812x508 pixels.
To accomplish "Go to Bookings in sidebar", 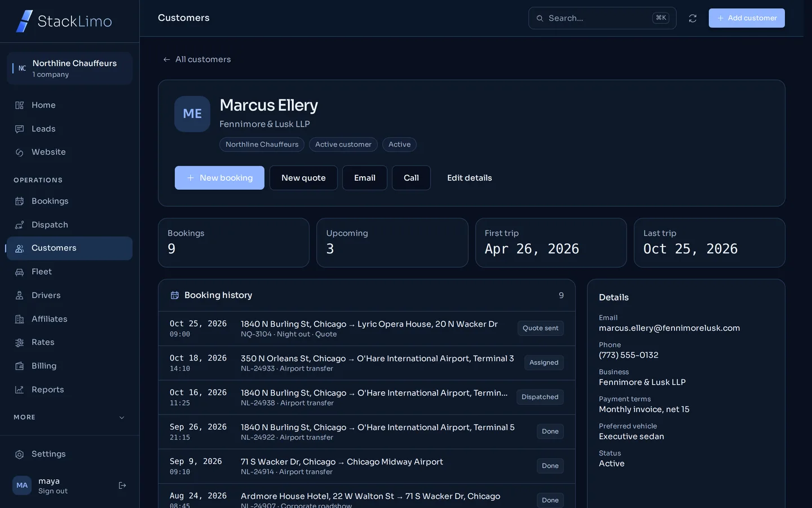I will [69, 202].
